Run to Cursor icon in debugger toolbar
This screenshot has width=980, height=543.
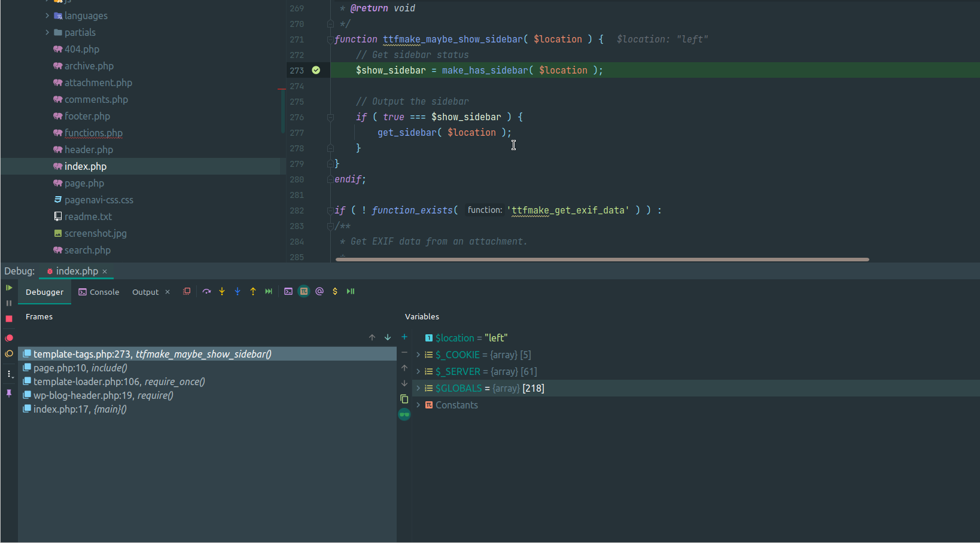pos(269,291)
